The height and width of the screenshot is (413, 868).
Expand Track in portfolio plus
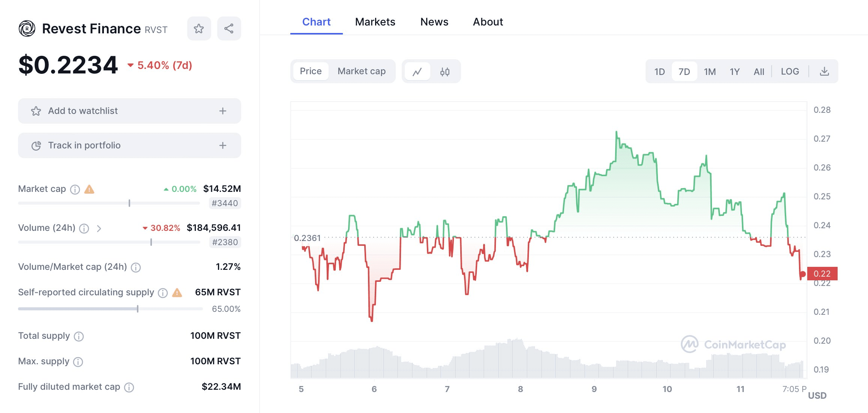click(223, 145)
